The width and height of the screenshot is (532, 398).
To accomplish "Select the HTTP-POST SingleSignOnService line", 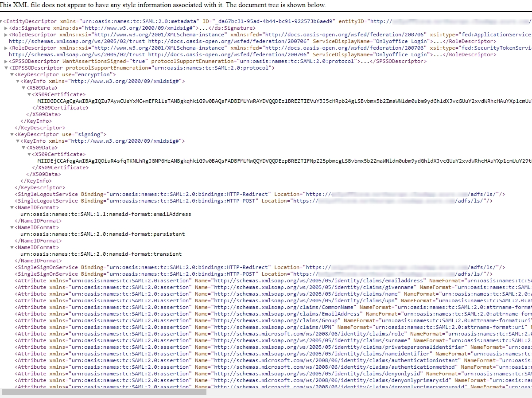I will point(133,274).
